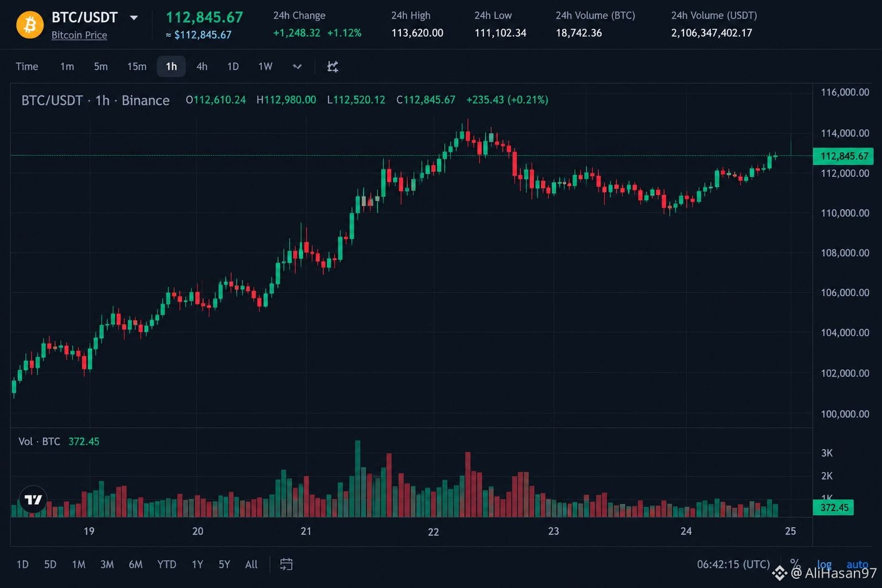Click the 24h Volume (USDT) value

(711, 33)
